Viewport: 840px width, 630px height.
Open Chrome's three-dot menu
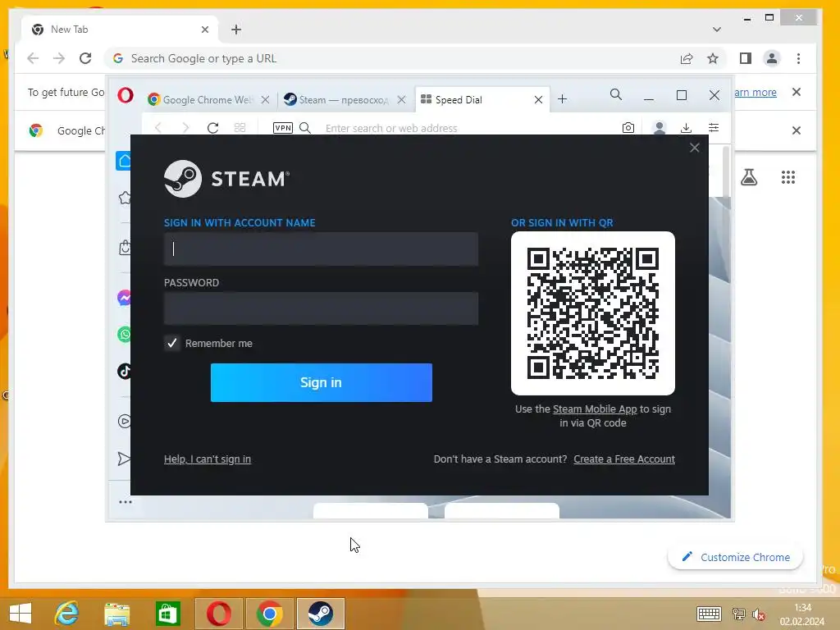pos(798,58)
